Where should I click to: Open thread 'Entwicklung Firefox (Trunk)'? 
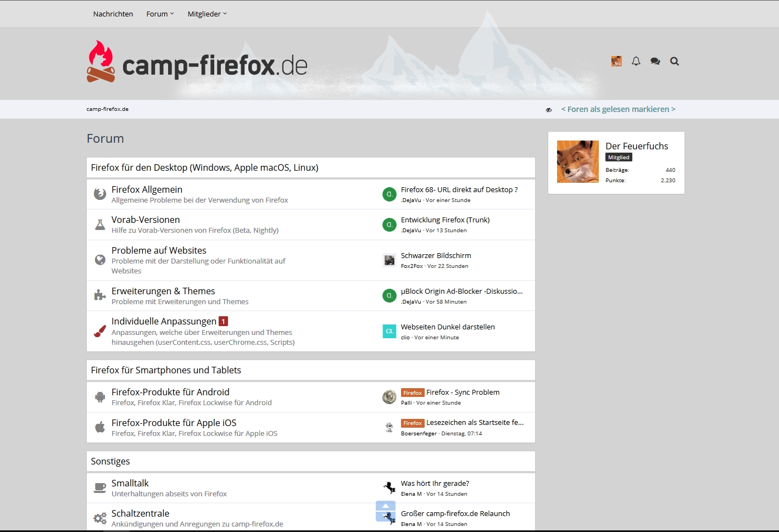coord(445,220)
